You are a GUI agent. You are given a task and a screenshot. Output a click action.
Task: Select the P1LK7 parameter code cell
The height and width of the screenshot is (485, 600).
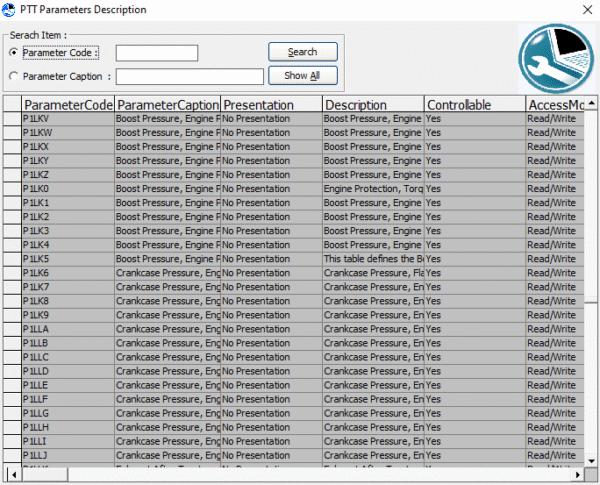point(68,287)
